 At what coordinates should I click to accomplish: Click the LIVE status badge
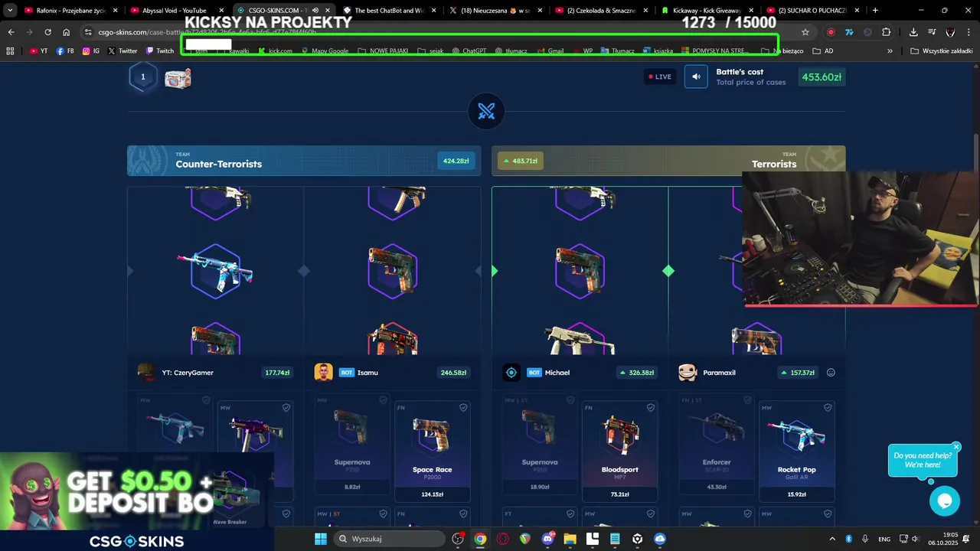(660, 77)
